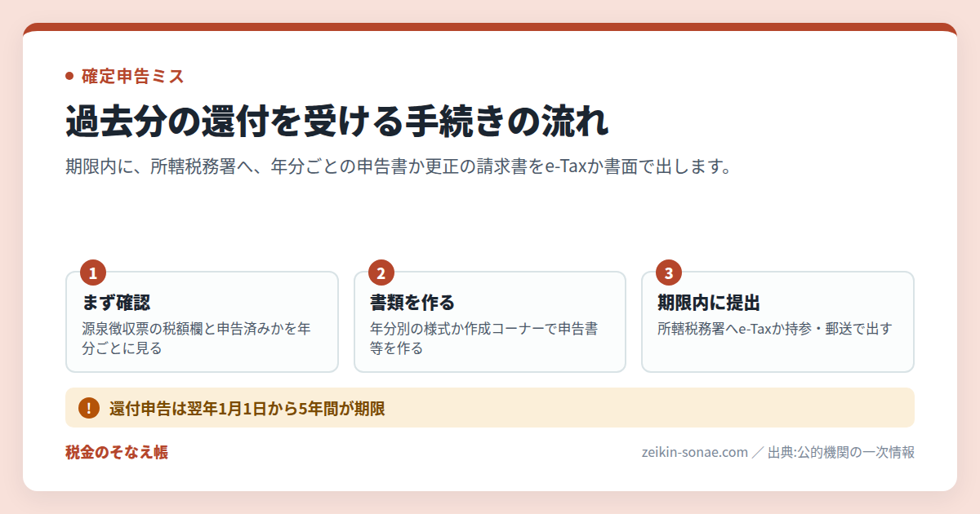Click the 税金のそなえ帳 brand name

click(117, 453)
